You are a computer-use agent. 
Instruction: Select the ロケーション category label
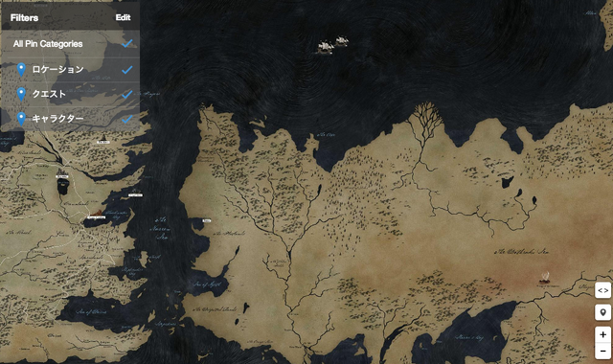(57, 70)
